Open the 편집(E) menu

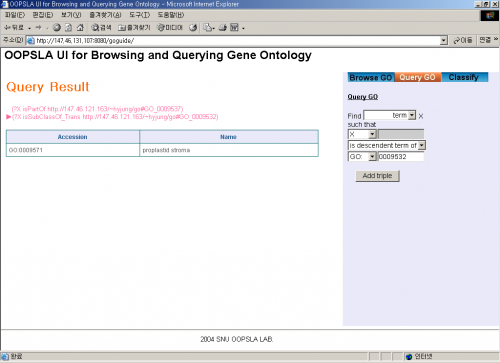coord(43,15)
